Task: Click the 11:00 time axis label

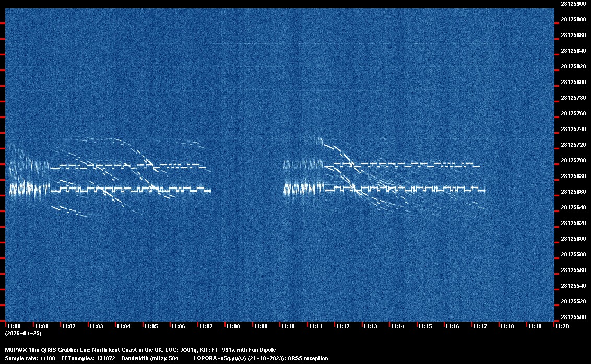Action: tap(14, 326)
